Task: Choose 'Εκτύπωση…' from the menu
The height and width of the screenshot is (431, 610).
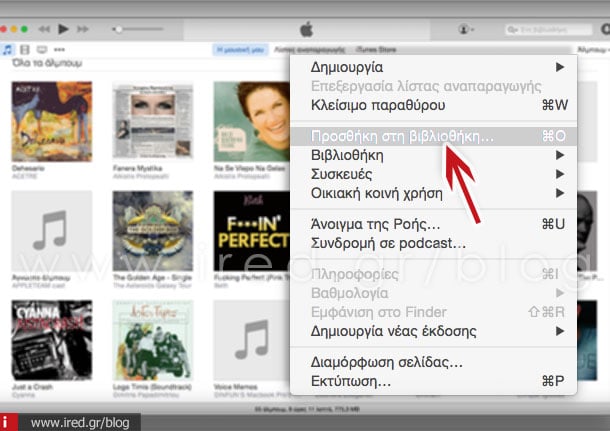Action: tap(433, 381)
